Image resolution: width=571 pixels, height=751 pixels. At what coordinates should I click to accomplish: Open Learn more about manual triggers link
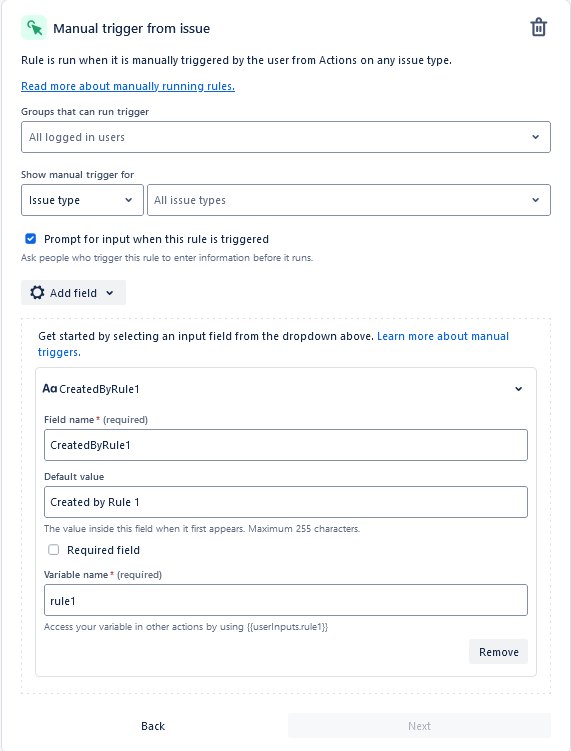274,344
